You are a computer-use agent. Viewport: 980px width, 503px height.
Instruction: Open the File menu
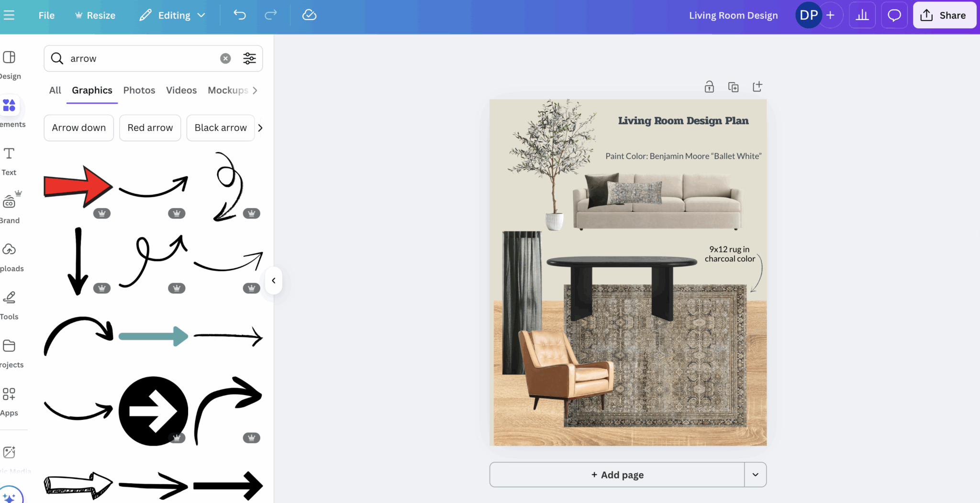pyautogui.click(x=46, y=15)
